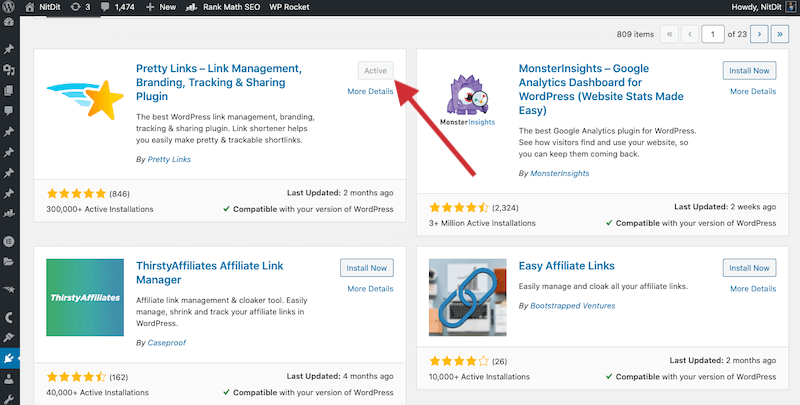Open Tools from the sidebar wrench icon
This screenshot has width=800, height=405.
click(x=9, y=399)
